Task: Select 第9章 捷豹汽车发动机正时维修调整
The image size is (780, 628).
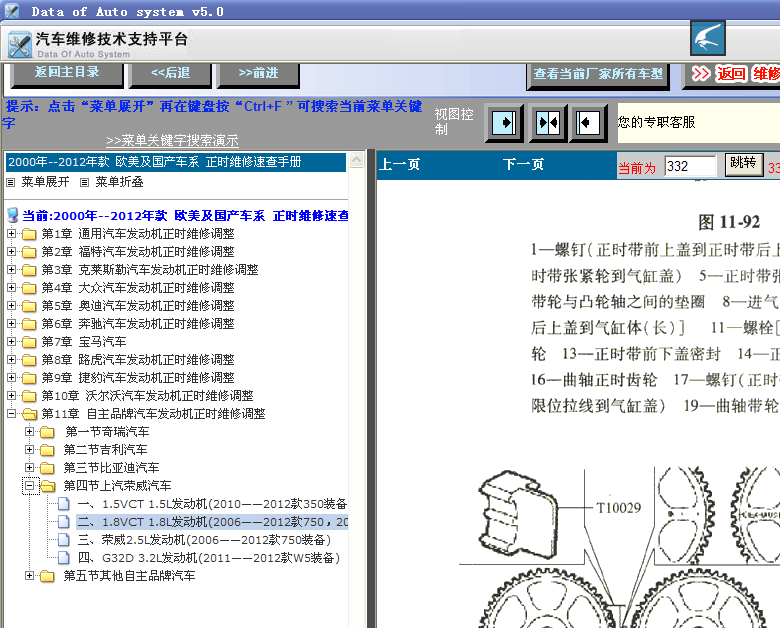Action: tap(138, 378)
